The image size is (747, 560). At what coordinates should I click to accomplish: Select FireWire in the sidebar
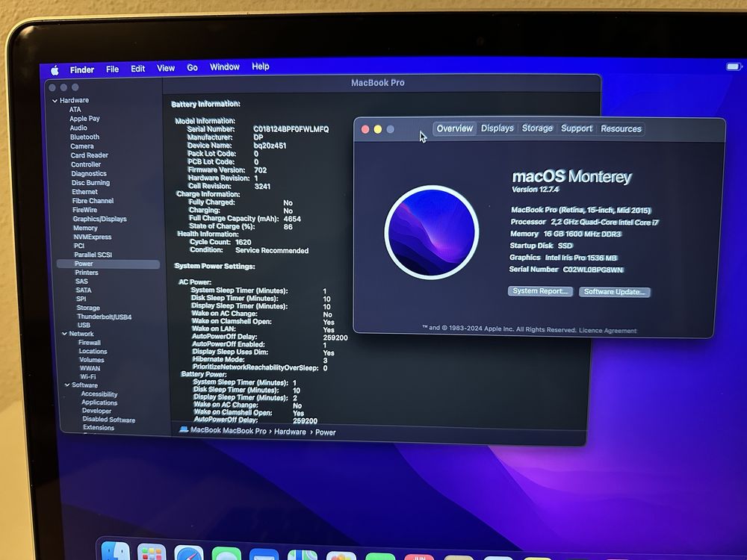click(x=84, y=210)
